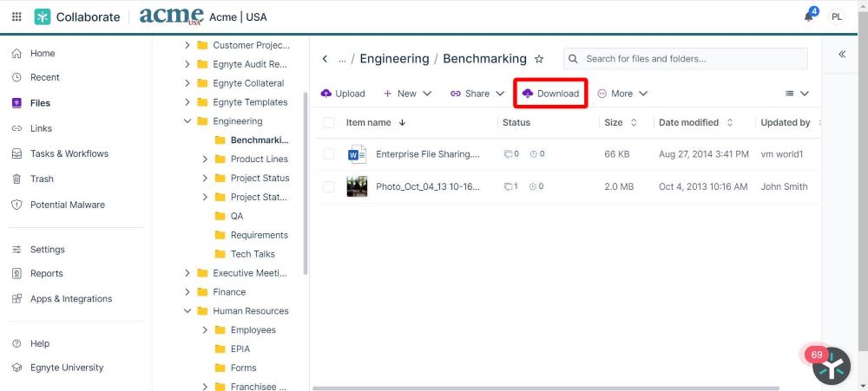Open the More actions dropdown
Screen dimensions: 868x391
[622, 94]
